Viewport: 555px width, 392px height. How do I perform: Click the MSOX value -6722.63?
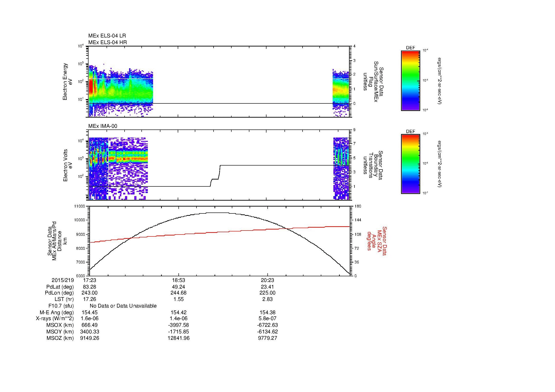click(268, 325)
